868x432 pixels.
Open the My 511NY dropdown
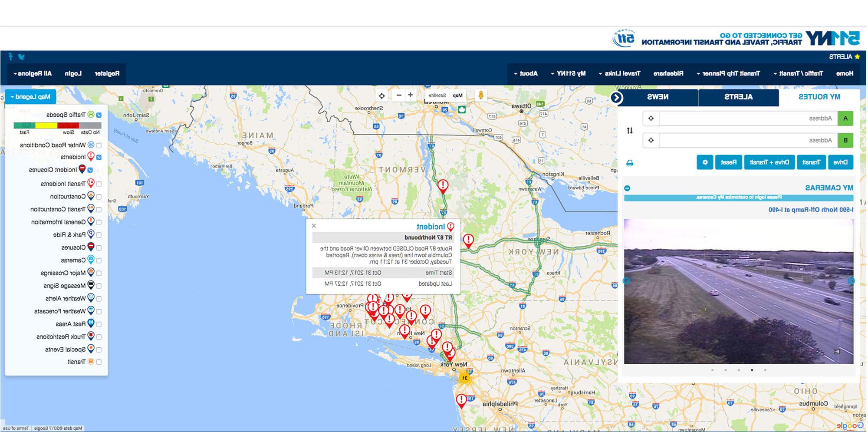569,73
